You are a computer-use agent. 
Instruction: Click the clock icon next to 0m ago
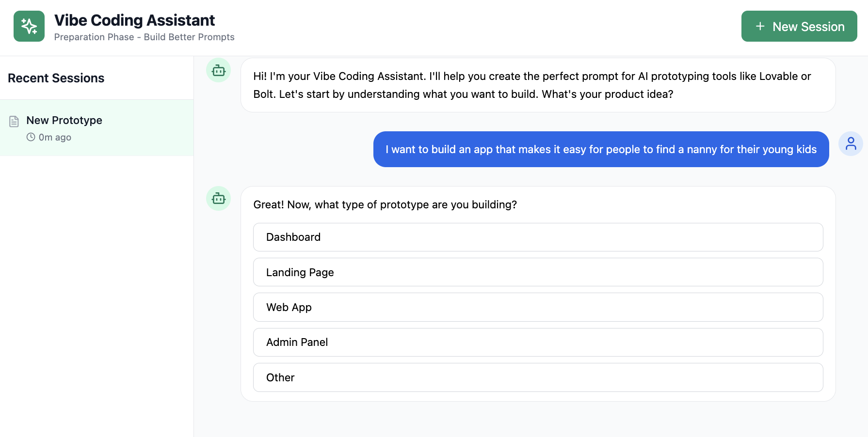[31, 137]
